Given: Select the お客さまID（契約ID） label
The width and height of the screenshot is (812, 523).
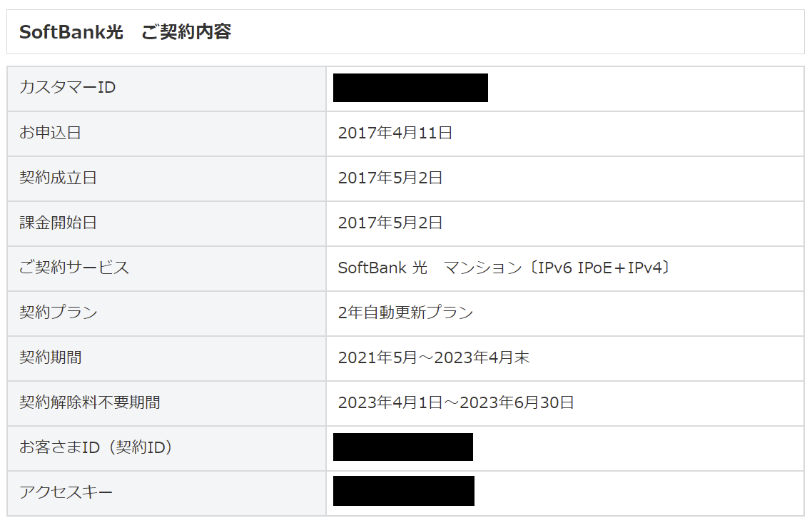Looking at the screenshot, I should pyautogui.click(x=96, y=447).
